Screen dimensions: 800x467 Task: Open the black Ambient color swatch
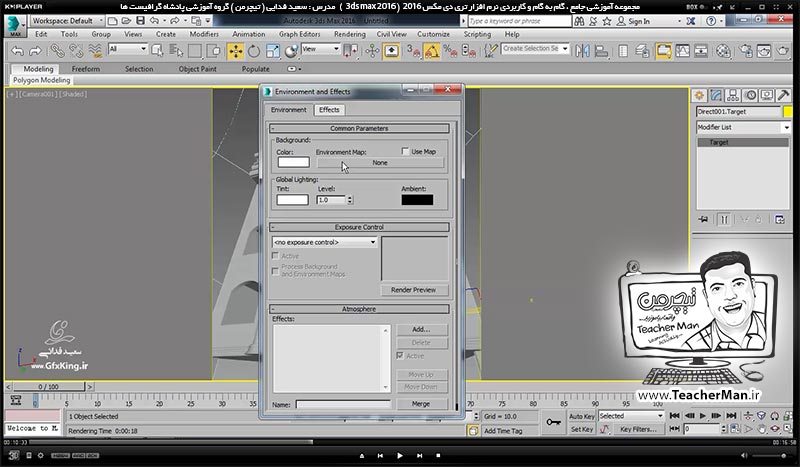(417, 200)
